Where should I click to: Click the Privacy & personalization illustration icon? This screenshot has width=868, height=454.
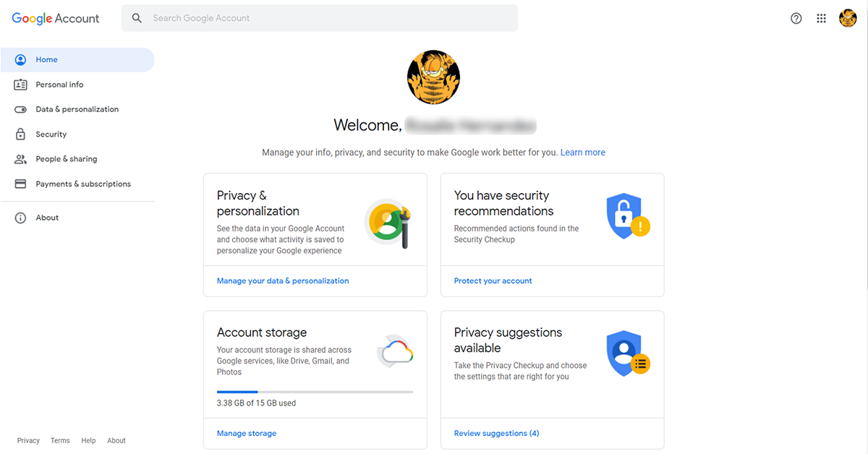(389, 224)
